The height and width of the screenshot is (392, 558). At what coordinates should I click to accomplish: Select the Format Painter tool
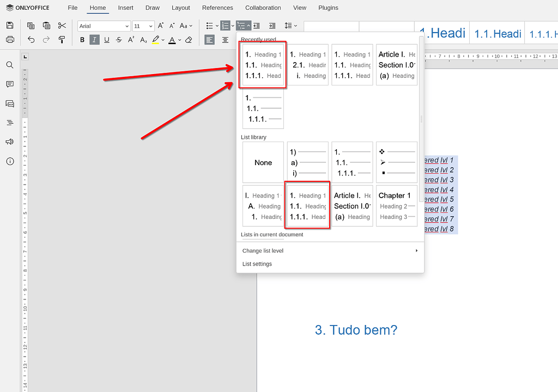[x=62, y=40]
